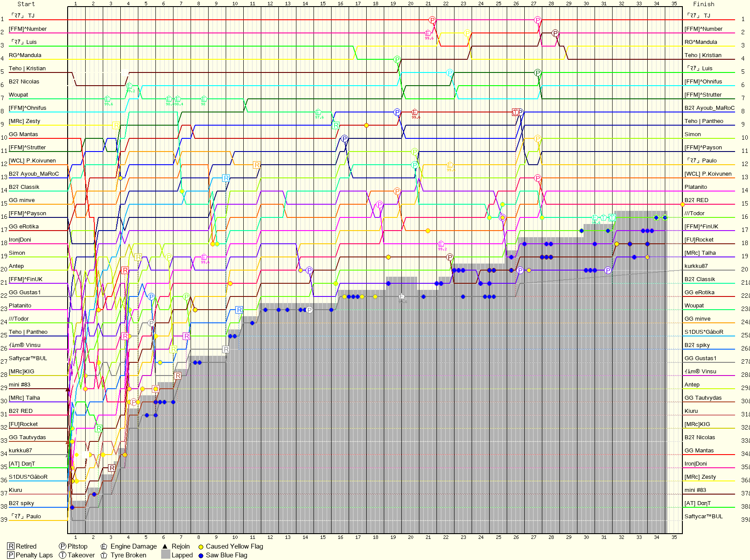
Task: Click 'Retired' legend label
Action: tap(26, 546)
